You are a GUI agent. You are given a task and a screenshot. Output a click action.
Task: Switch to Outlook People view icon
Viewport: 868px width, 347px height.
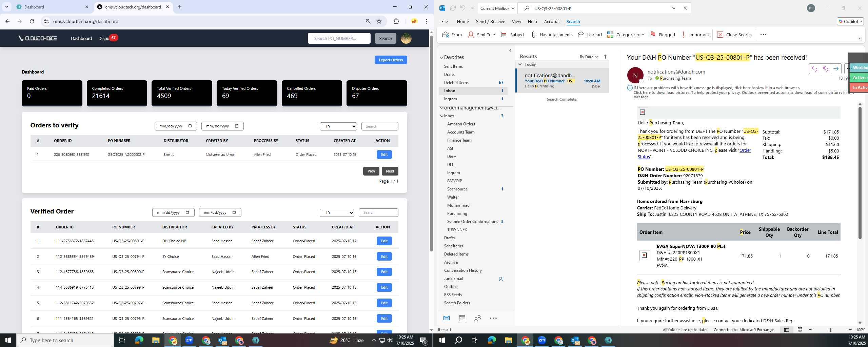click(x=477, y=318)
